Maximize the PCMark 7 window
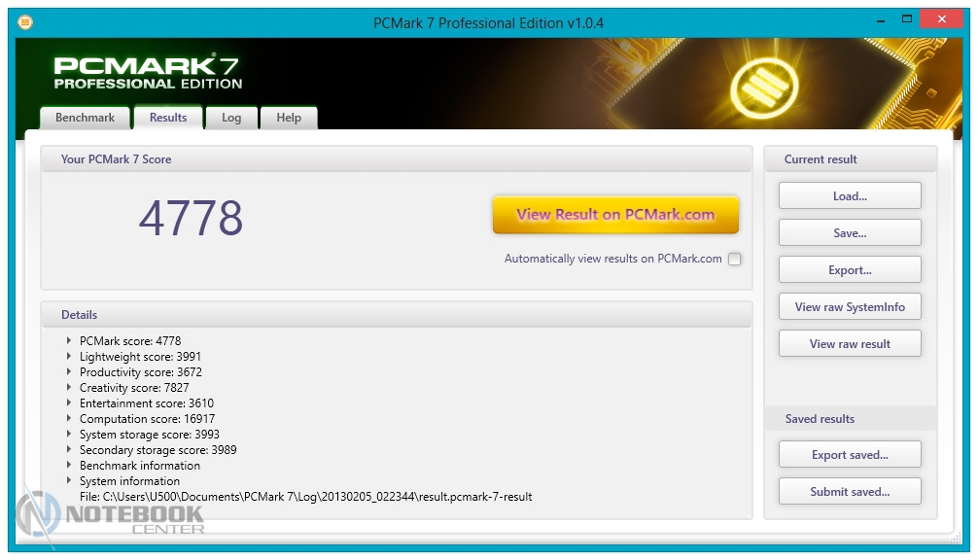The height and width of the screenshot is (560, 978). coord(907,18)
